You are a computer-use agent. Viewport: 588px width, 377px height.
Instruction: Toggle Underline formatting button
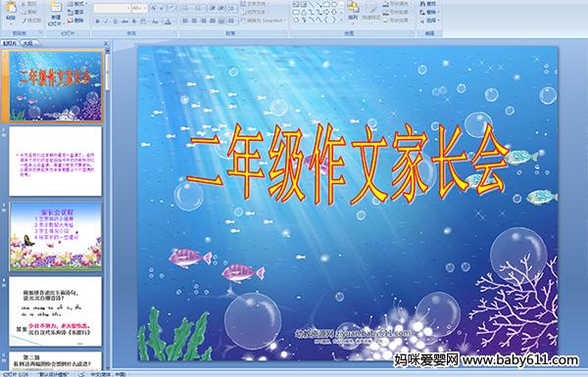(115, 22)
